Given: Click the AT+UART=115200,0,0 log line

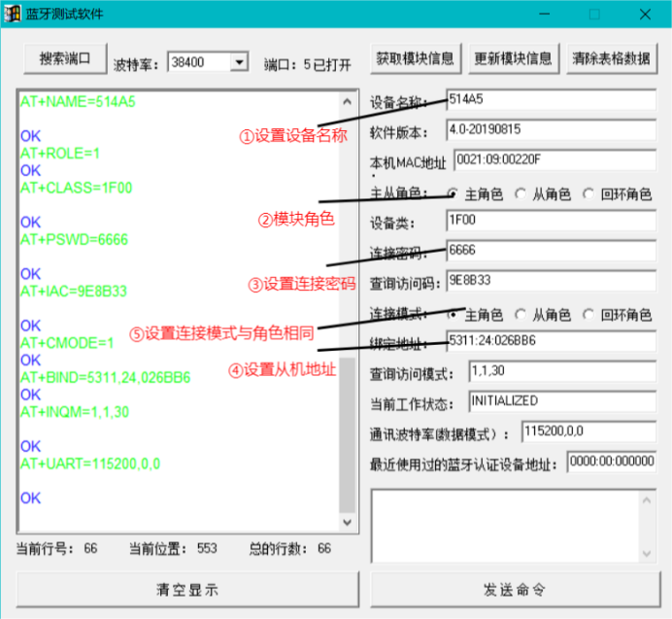Looking at the screenshot, I should pyautogui.click(x=90, y=464).
